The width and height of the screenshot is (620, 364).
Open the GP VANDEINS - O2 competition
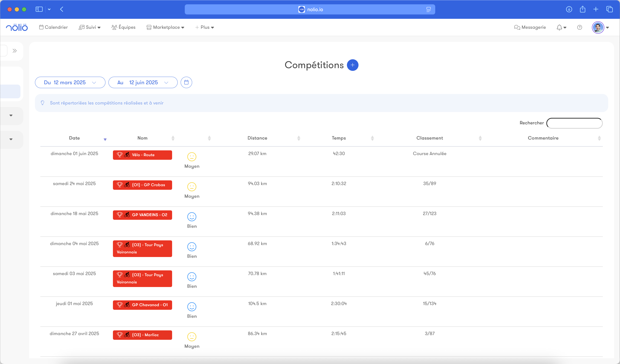click(x=142, y=215)
